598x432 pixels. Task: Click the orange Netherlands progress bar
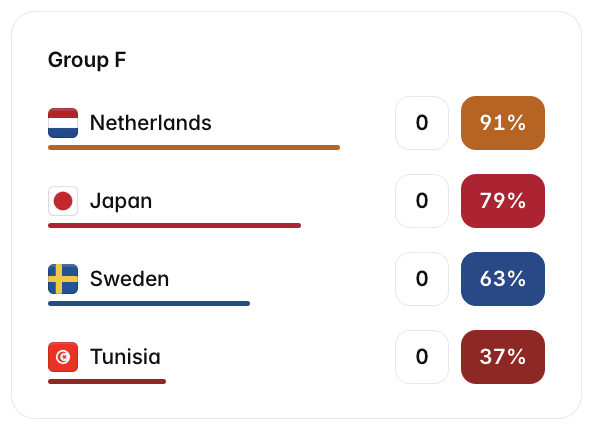click(194, 148)
